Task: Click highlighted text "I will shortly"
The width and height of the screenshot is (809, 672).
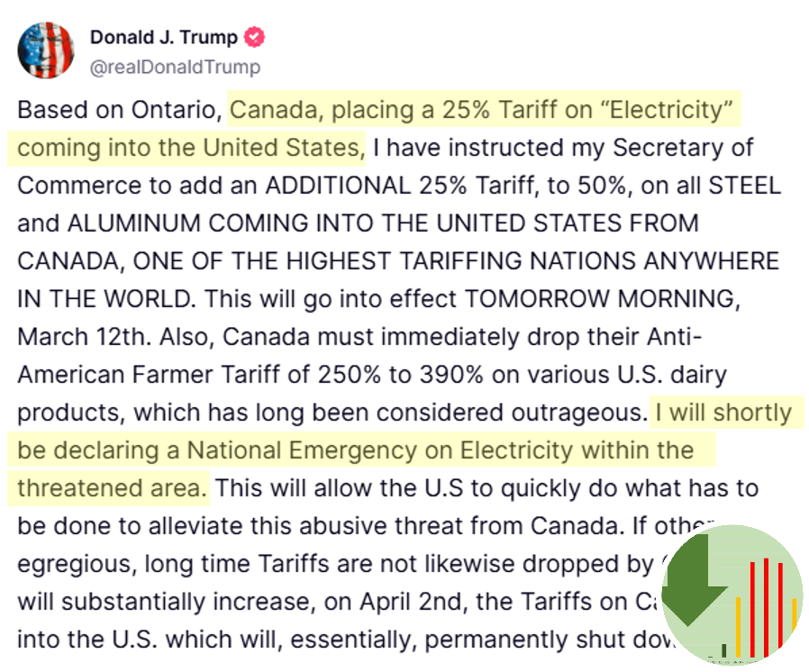Action: coord(723,413)
